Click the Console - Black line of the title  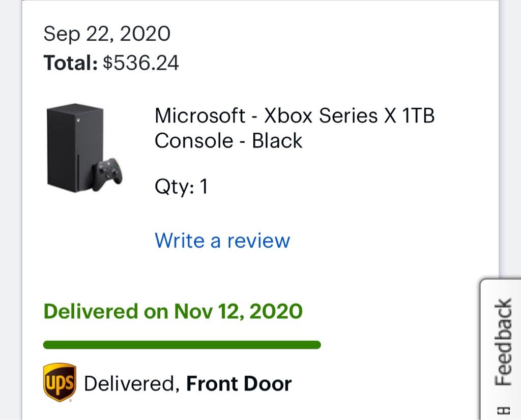click(x=228, y=140)
